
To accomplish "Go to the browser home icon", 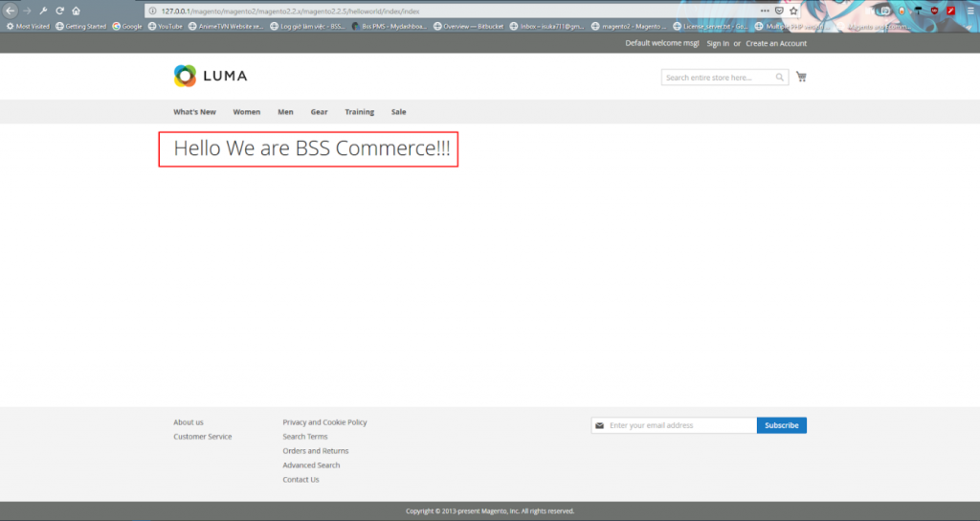I will coord(76,11).
